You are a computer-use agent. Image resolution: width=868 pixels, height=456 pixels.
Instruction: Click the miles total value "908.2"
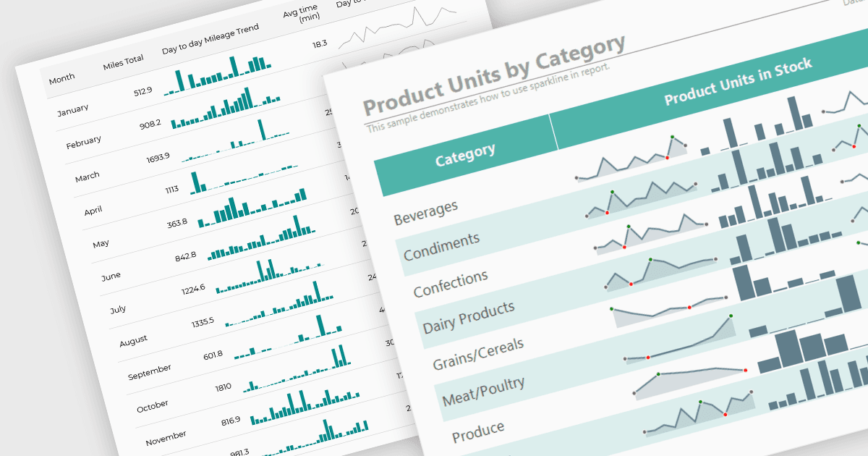150,124
